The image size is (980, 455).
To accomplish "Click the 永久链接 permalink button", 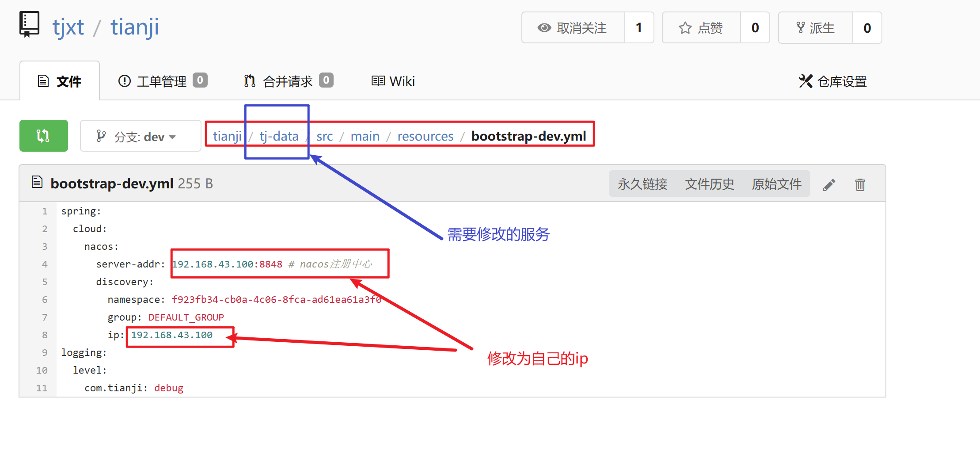I will coord(642,184).
